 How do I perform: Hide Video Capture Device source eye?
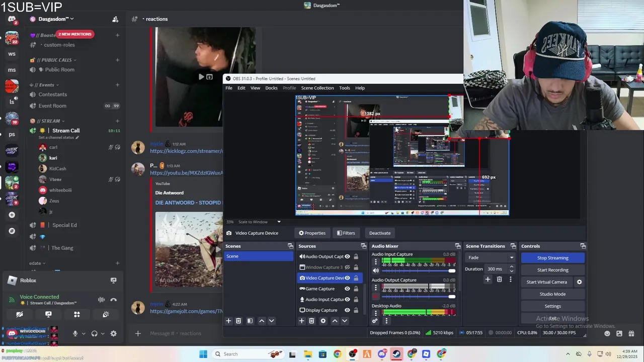[347, 278]
